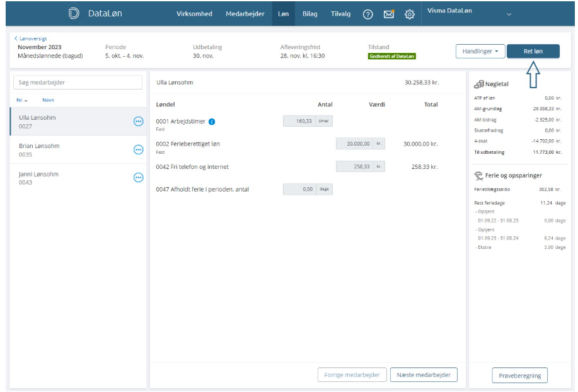Click info icon next to Arbejdstimer
578x392 pixels.
coord(212,122)
